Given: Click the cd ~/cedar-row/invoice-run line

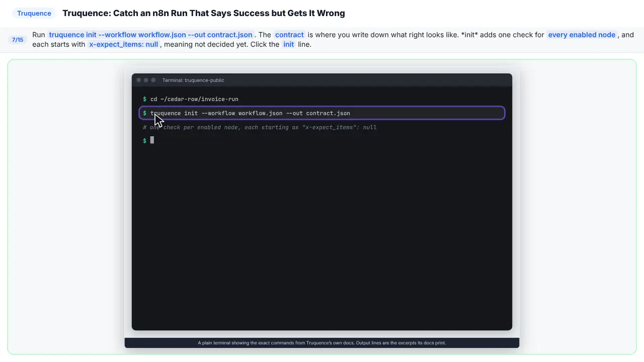Looking at the screenshot, I should [x=191, y=99].
